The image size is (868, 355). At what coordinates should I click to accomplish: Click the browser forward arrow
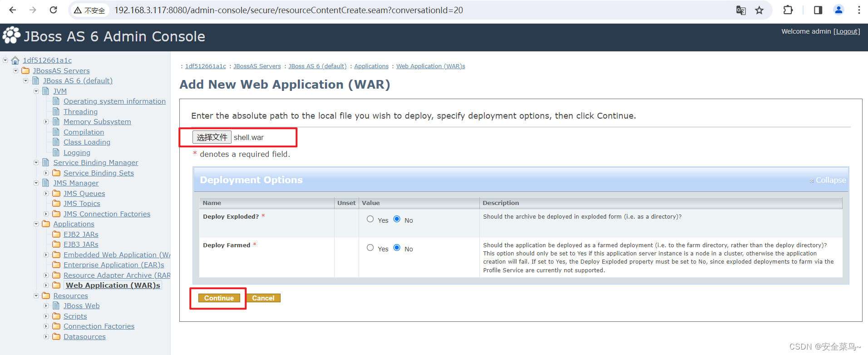tap(33, 10)
